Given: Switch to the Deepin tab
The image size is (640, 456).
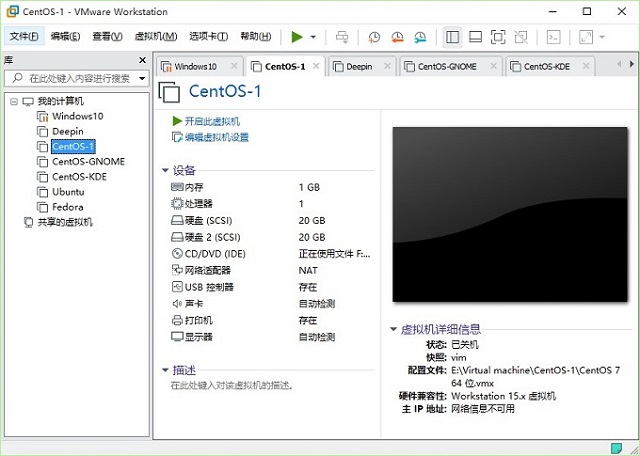Looking at the screenshot, I should [359, 67].
